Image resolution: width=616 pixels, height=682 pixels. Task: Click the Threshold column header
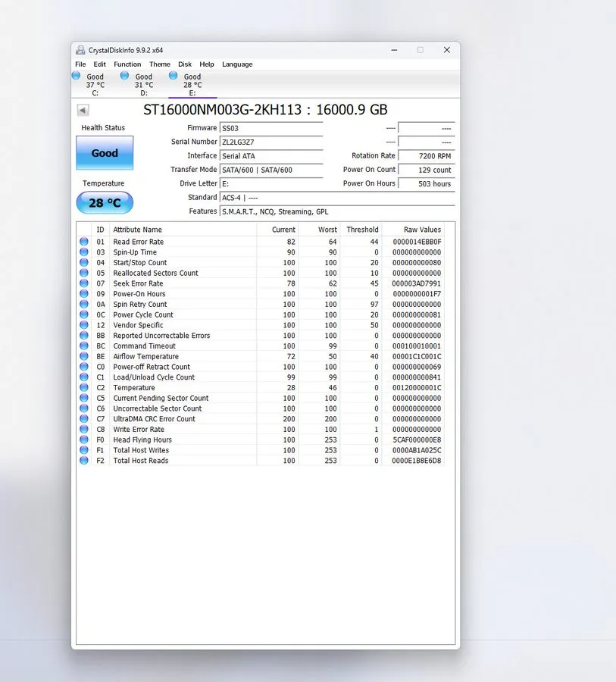coord(362,230)
